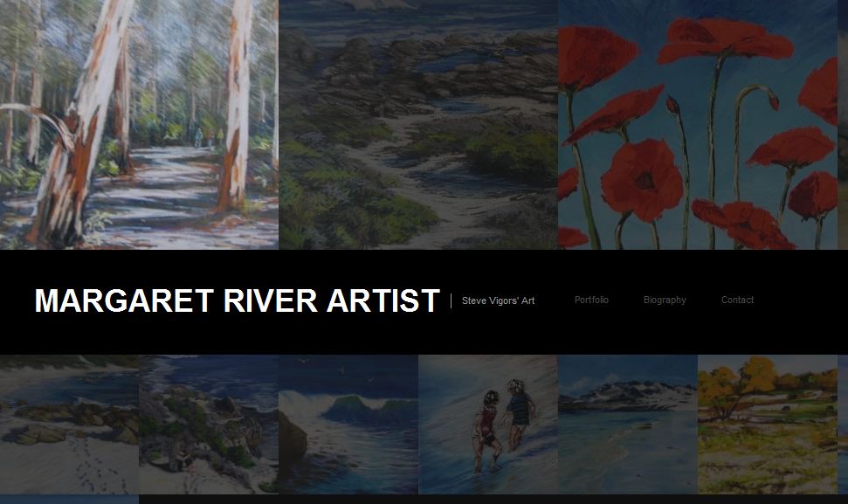848x504 pixels.
Task: Open the Portfolio menu item
Action: coord(591,300)
